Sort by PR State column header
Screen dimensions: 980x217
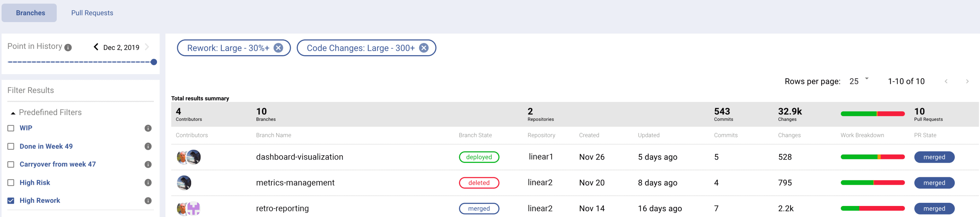click(x=925, y=135)
